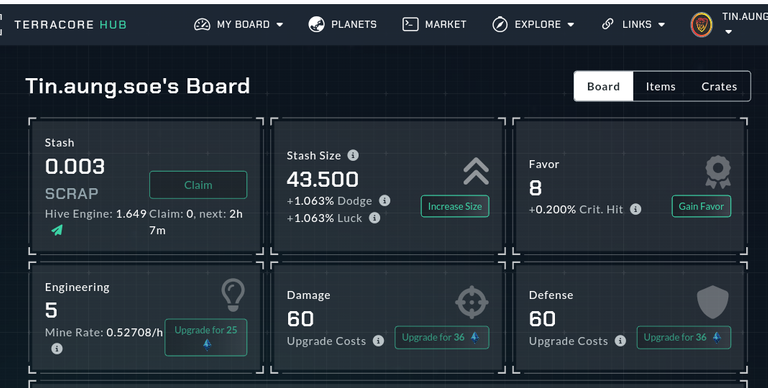Click the Explore compass icon
Viewport: 768px width, 388px height.
tap(500, 24)
